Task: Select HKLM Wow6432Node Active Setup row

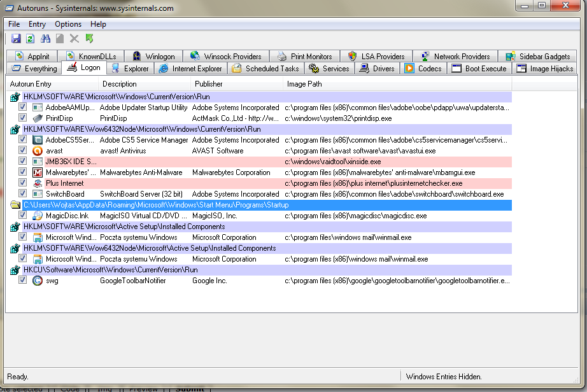Action: tap(267, 248)
